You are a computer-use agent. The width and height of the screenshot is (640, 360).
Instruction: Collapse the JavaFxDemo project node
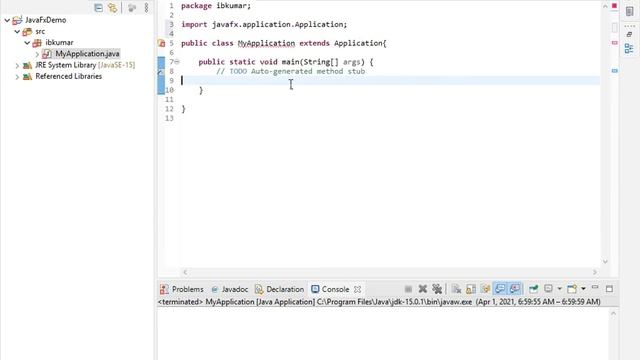coord(7,20)
